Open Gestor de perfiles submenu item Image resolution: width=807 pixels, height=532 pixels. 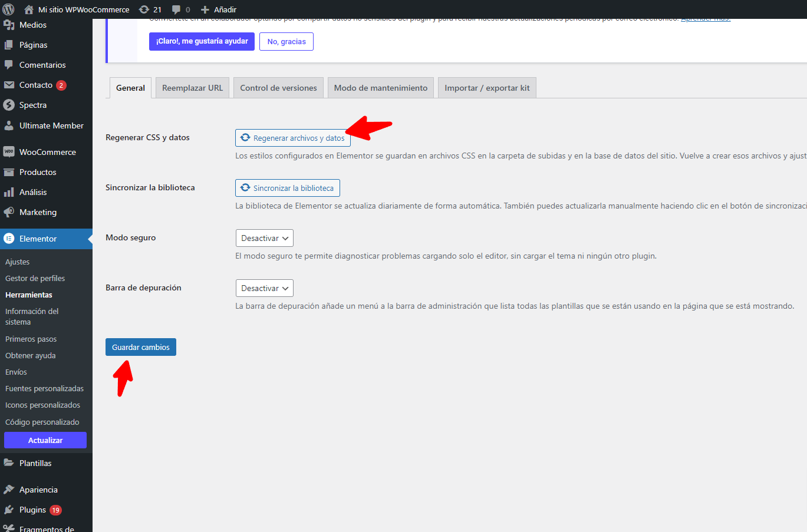35,278
